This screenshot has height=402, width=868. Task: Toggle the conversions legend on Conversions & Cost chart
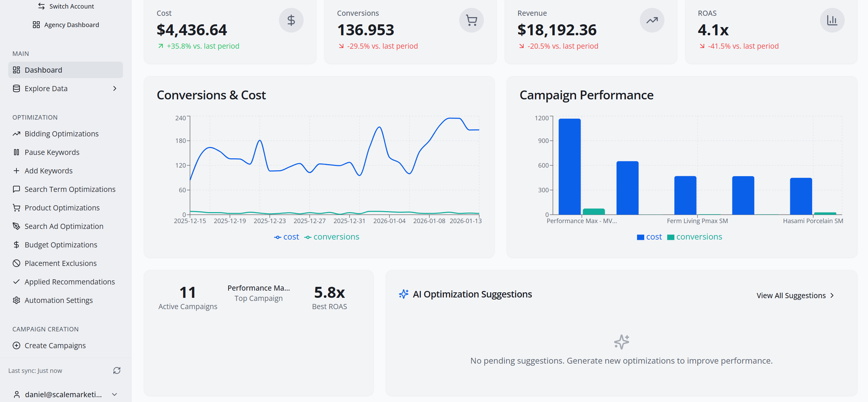click(x=331, y=236)
